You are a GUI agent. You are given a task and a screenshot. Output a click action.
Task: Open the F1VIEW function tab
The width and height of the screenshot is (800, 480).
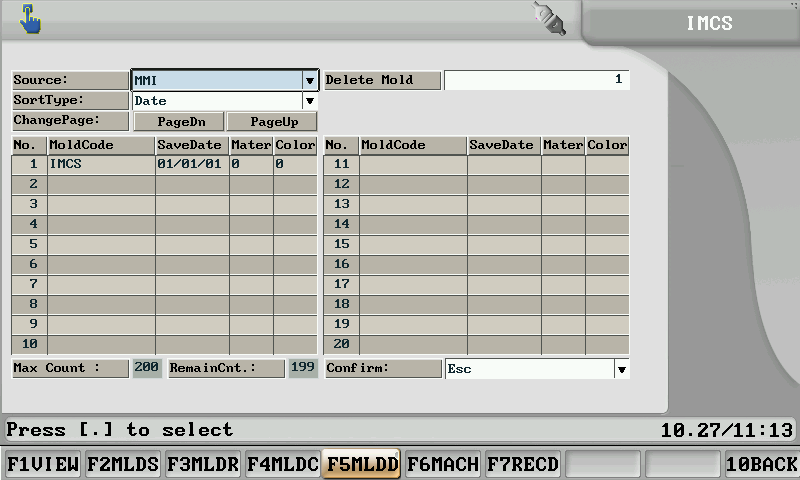click(43, 464)
